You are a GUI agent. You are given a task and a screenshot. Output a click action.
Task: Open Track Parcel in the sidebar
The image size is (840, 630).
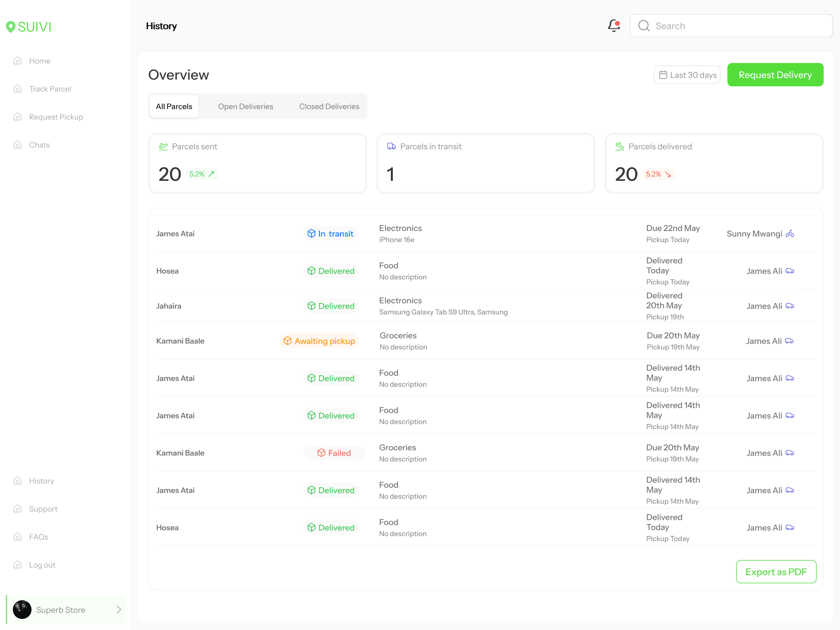click(x=50, y=89)
